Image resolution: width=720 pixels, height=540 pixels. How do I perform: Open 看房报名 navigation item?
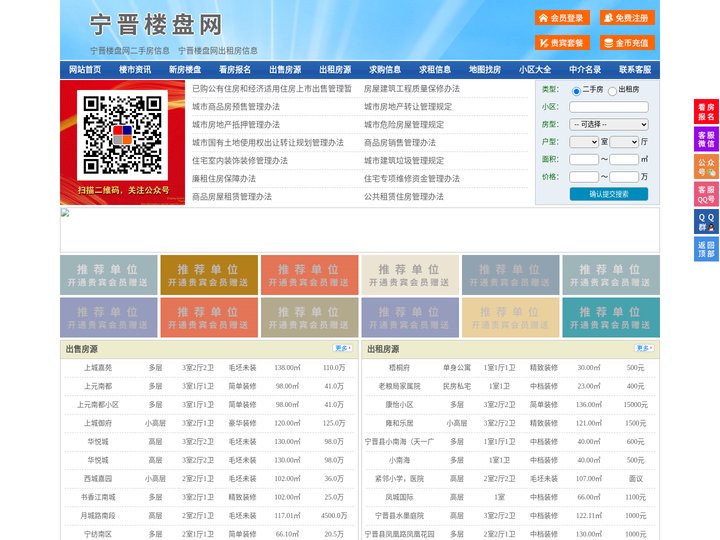235,69
